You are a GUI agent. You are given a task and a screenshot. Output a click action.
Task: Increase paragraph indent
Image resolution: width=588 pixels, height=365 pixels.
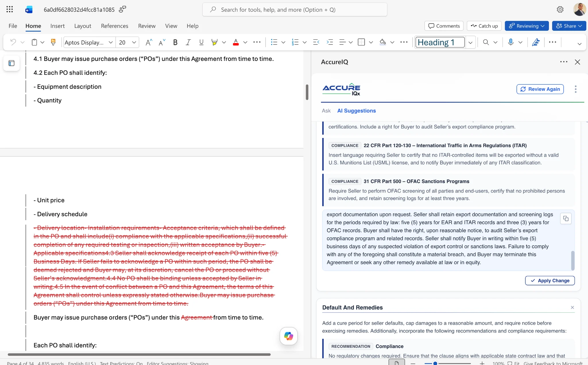coord(330,42)
